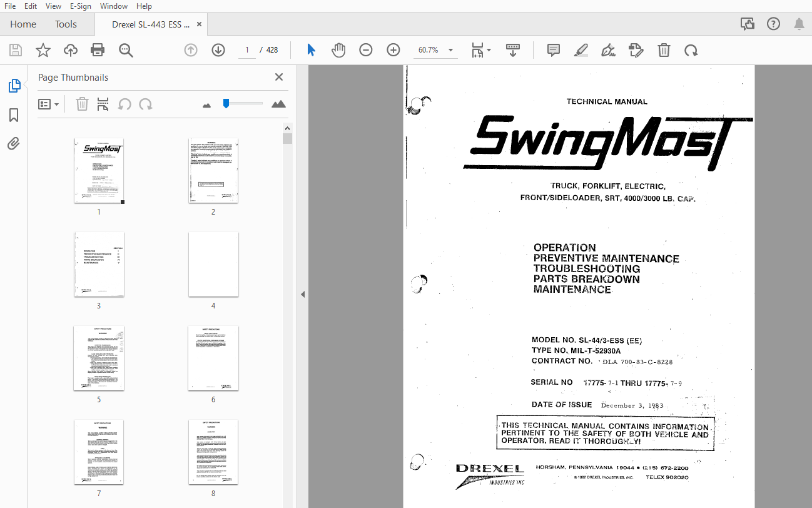Open the Page Thumbnails sidebar icon
Viewport: 812px width, 508px height.
[14, 86]
